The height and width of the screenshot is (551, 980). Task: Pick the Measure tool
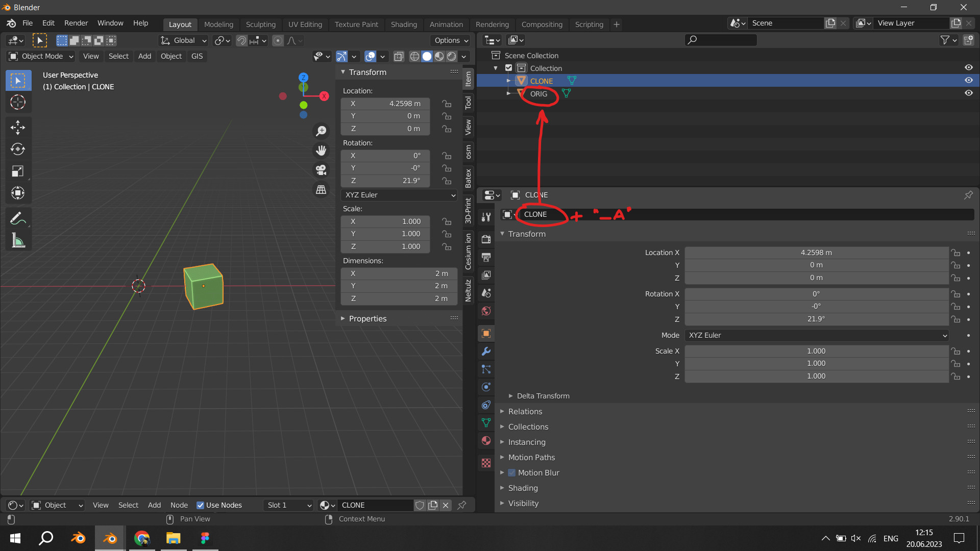coord(18,240)
